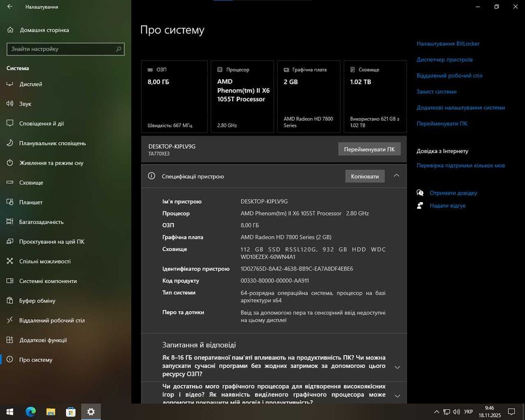Launch Microsoft Edge from the taskbar

click(31, 412)
